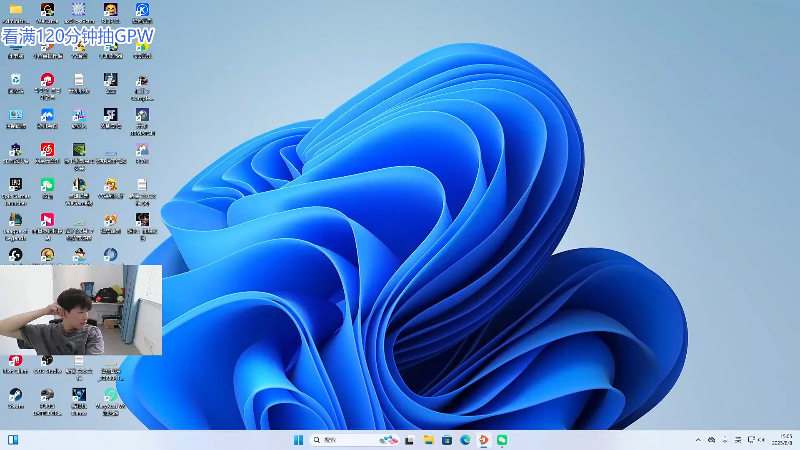800x450 pixels.
Task: Open the blue K music player shortcut
Action: tap(142, 9)
